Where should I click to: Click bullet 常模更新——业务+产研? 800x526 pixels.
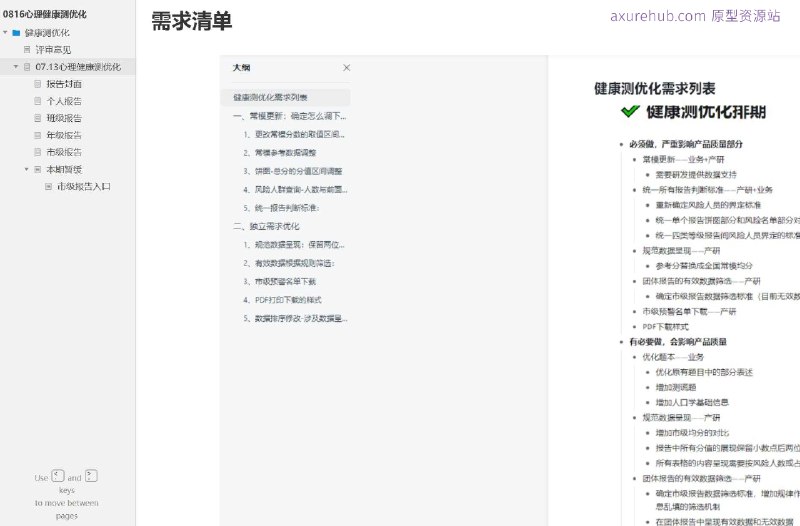683,159
